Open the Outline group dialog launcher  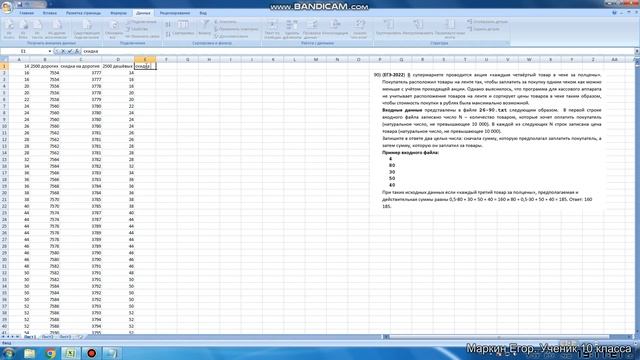coord(507,43)
